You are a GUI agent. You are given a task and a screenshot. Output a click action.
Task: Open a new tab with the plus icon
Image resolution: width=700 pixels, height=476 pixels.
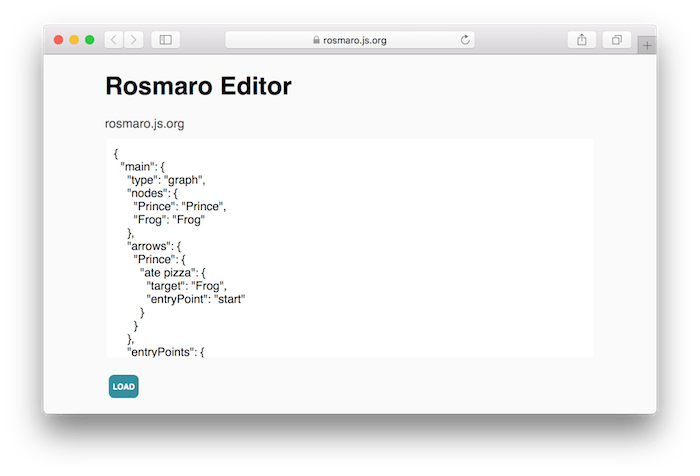(x=647, y=45)
